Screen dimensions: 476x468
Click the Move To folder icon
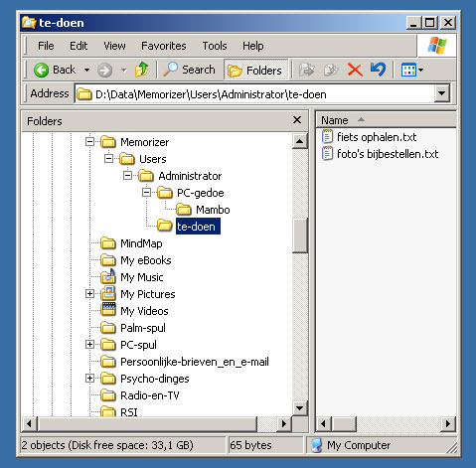pyautogui.click(x=306, y=70)
